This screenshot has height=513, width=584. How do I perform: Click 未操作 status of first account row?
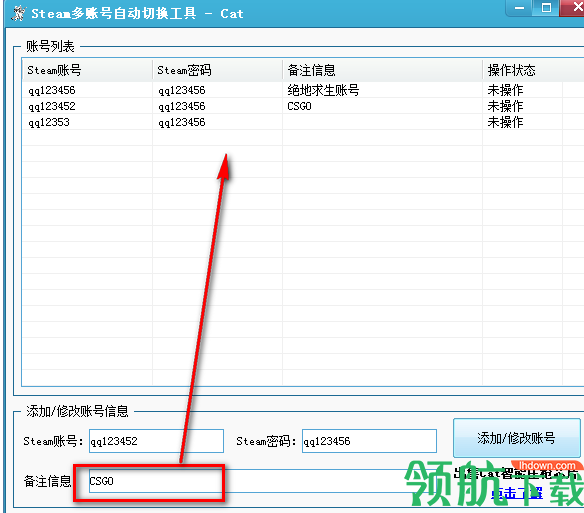505,90
